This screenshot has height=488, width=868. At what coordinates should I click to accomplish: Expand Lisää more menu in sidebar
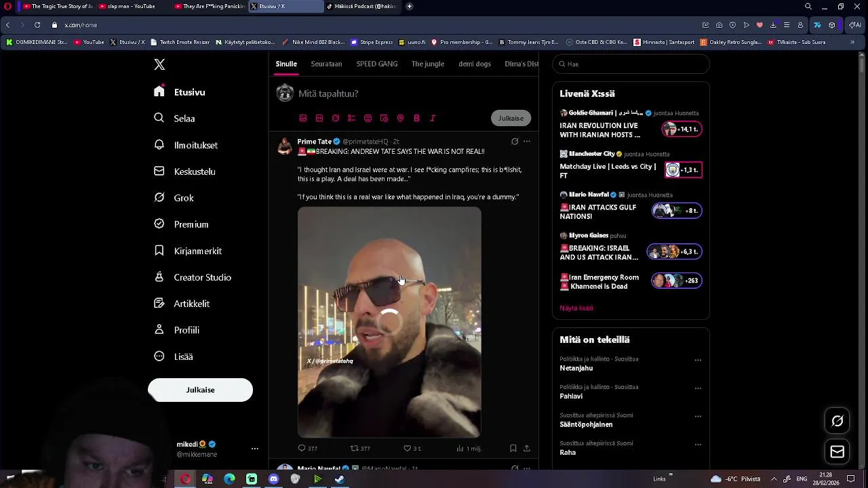tap(174, 357)
